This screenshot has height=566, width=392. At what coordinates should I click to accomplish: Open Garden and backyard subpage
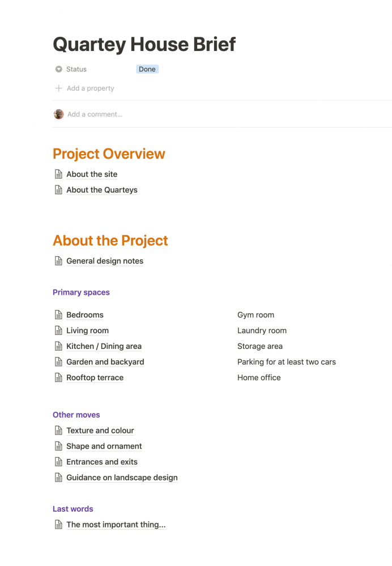coord(105,362)
